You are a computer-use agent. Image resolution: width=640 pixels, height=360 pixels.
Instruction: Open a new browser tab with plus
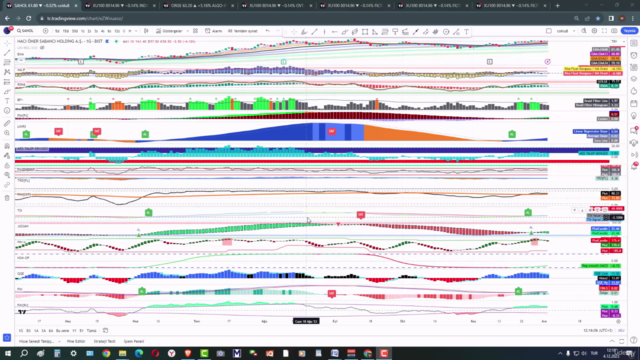(558, 6)
